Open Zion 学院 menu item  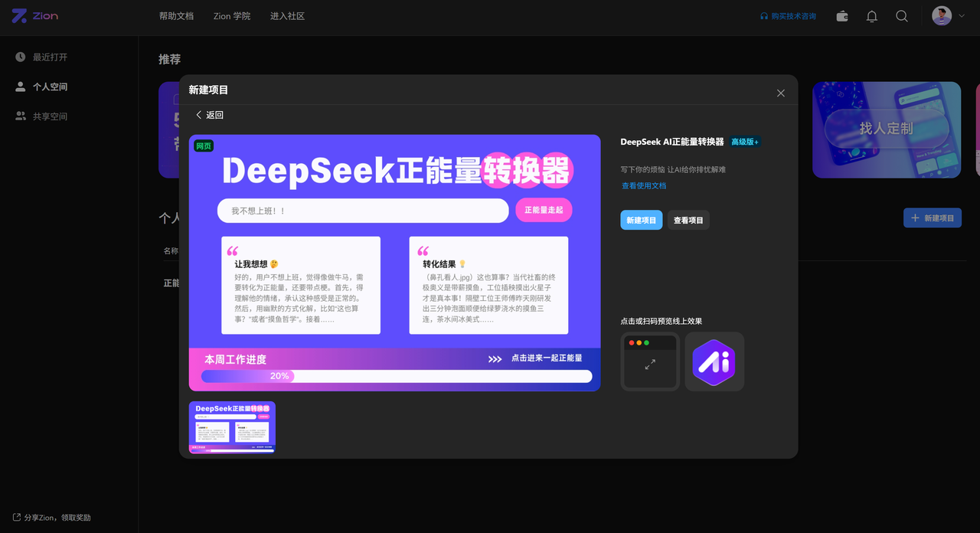click(x=232, y=16)
